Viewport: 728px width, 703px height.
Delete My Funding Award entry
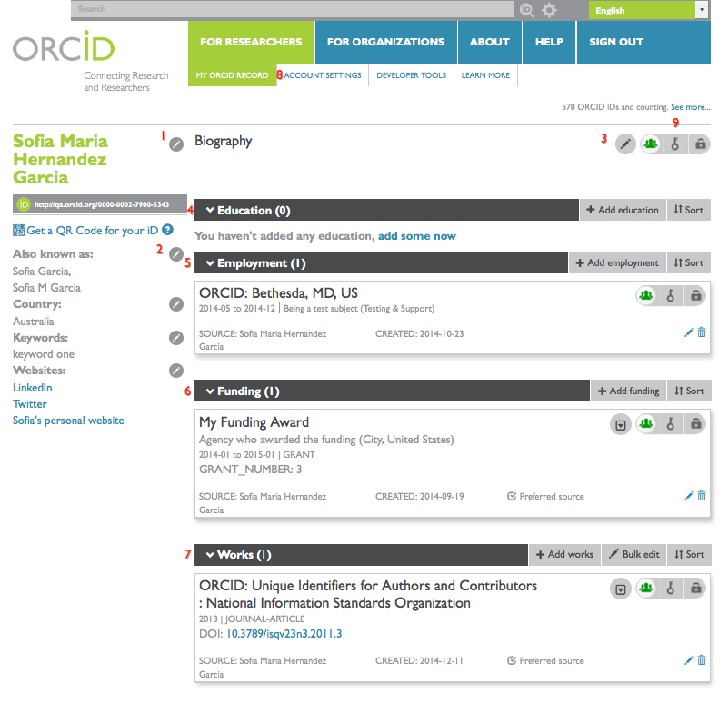(x=702, y=496)
